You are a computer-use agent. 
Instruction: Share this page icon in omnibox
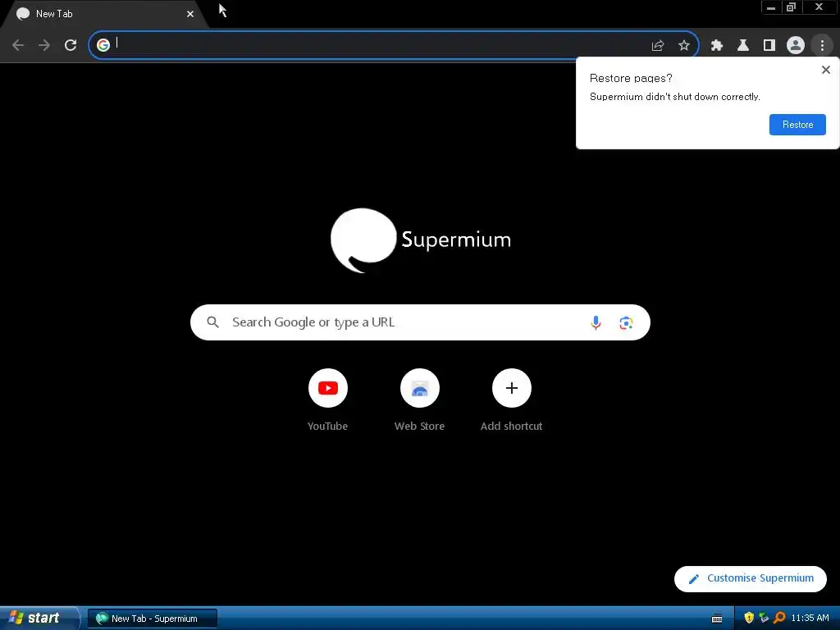658,46
